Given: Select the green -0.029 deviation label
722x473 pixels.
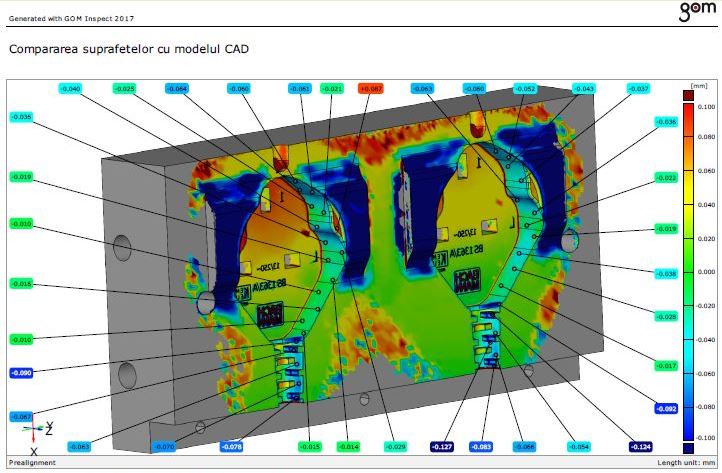Looking at the screenshot, I should coord(395,446).
